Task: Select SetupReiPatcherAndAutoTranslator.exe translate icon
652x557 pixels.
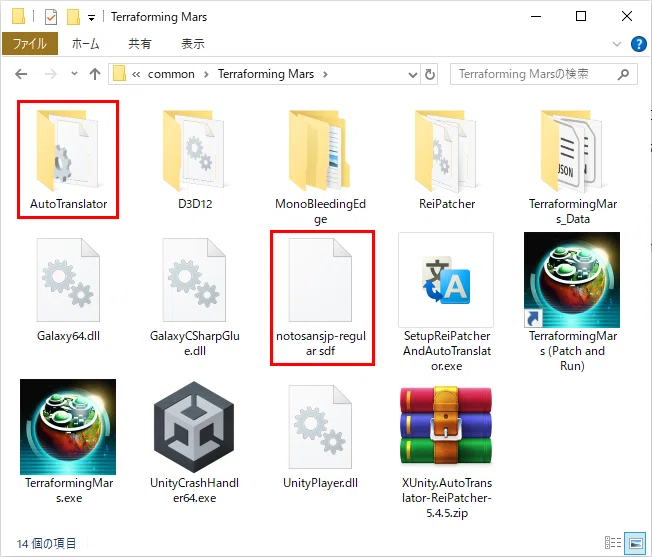Action: coord(446,280)
